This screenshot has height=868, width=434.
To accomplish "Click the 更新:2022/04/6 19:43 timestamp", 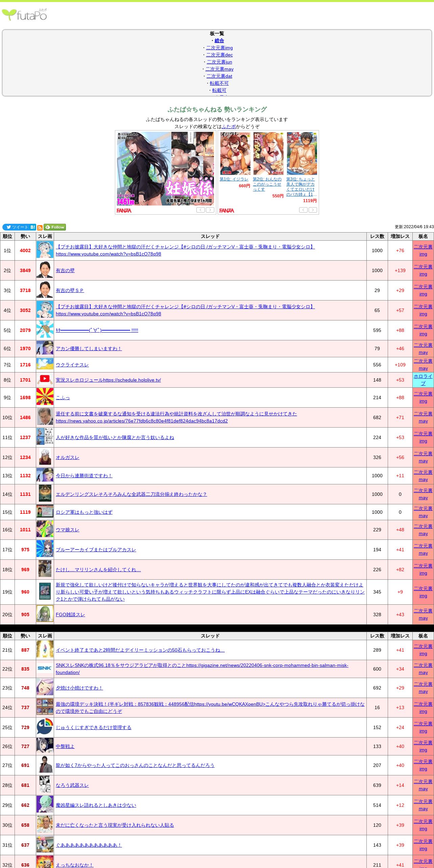I will 414,227.
